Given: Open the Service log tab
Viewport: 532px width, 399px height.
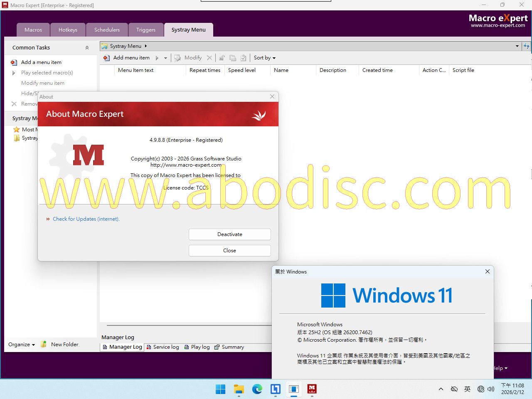Looking at the screenshot, I should 163,347.
